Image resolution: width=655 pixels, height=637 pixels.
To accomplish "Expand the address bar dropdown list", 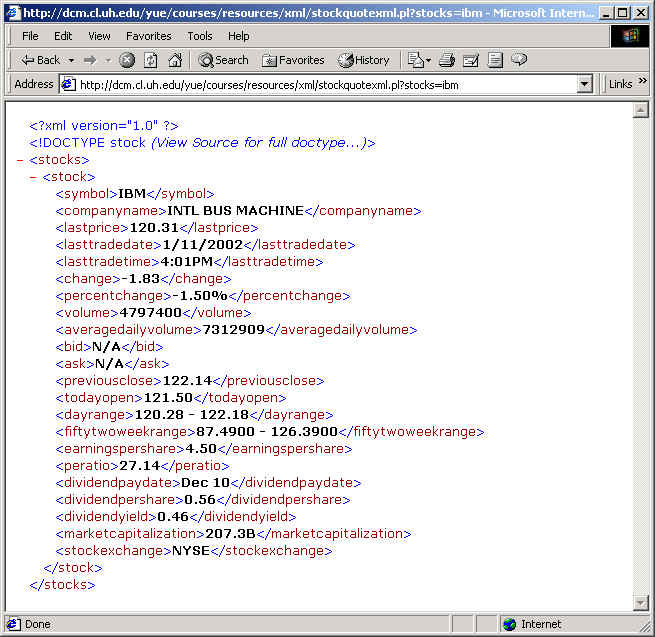I will [585, 85].
